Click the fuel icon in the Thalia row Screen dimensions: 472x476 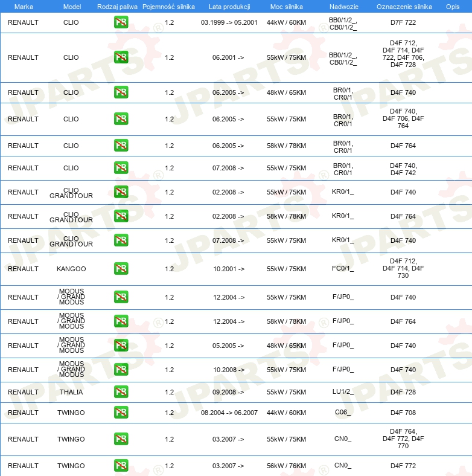pyautogui.click(x=121, y=392)
